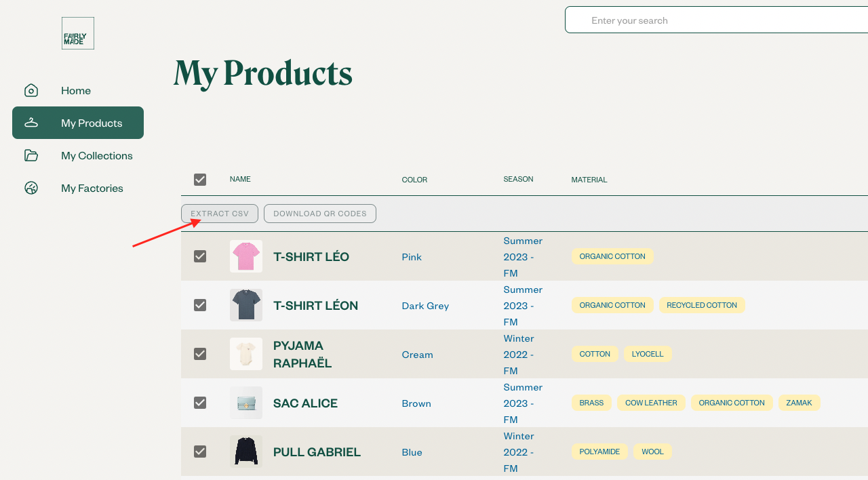Screen dimensions: 868x480
Task: Click the globe icon for My Factories
Action: (31, 188)
